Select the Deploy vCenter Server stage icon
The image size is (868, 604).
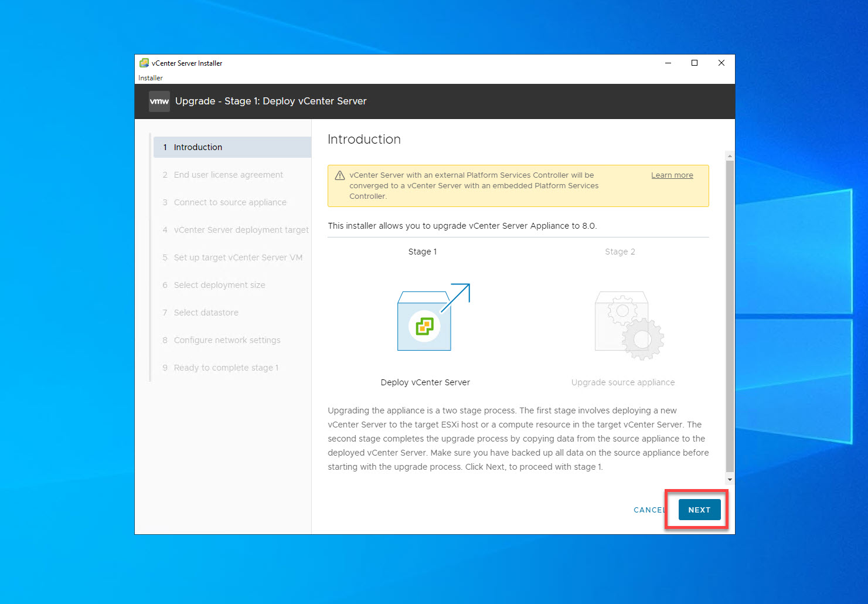(x=424, y=320)
